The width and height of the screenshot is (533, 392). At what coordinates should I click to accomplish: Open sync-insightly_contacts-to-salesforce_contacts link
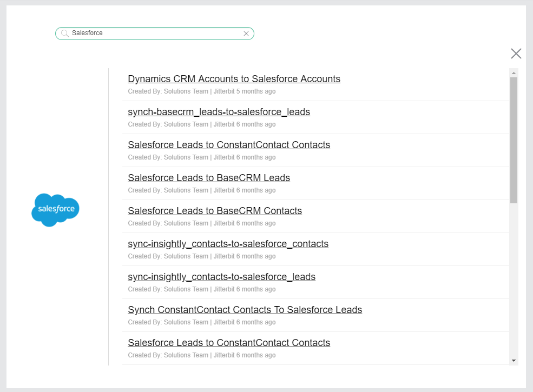pos(228,244)
